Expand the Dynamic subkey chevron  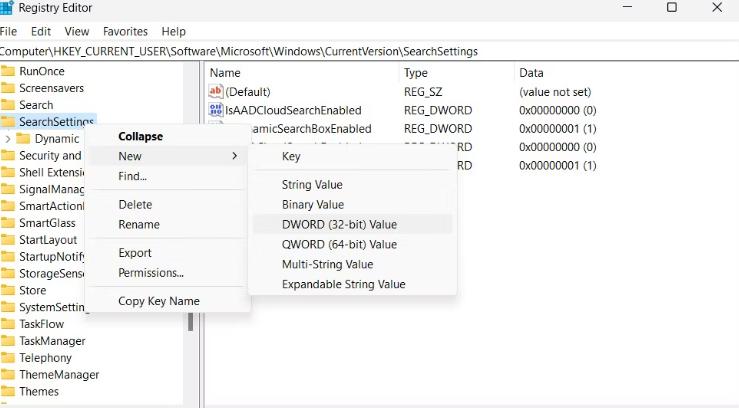tap(8, 139)
